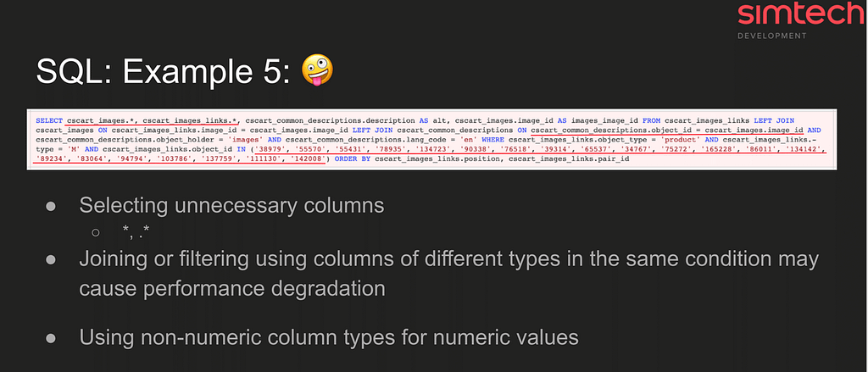This screenshot has height=372, width=868.
Task: Click the DEVELOPMENT text under the logo
Action: pyautogui.click(x=772, y=36)
